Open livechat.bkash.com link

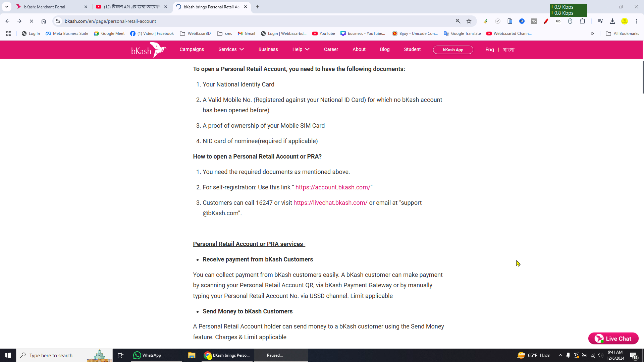(x=330, y=202)
